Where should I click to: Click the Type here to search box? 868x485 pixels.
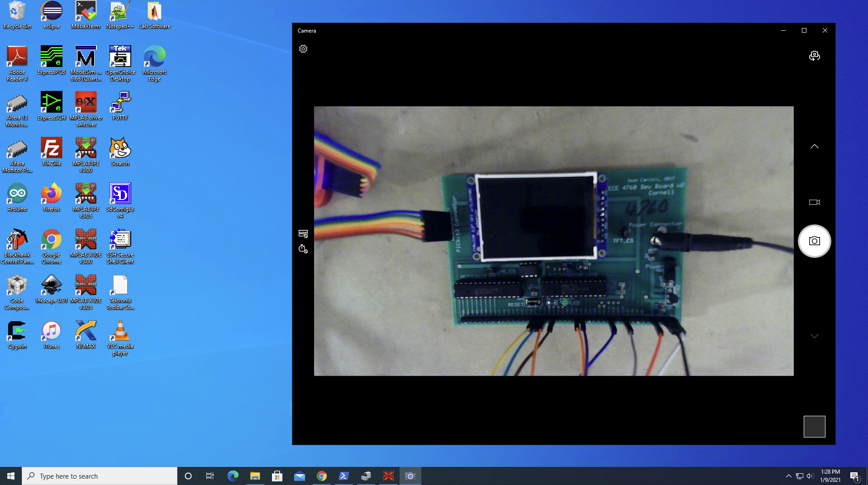click(x=100, y=476)
